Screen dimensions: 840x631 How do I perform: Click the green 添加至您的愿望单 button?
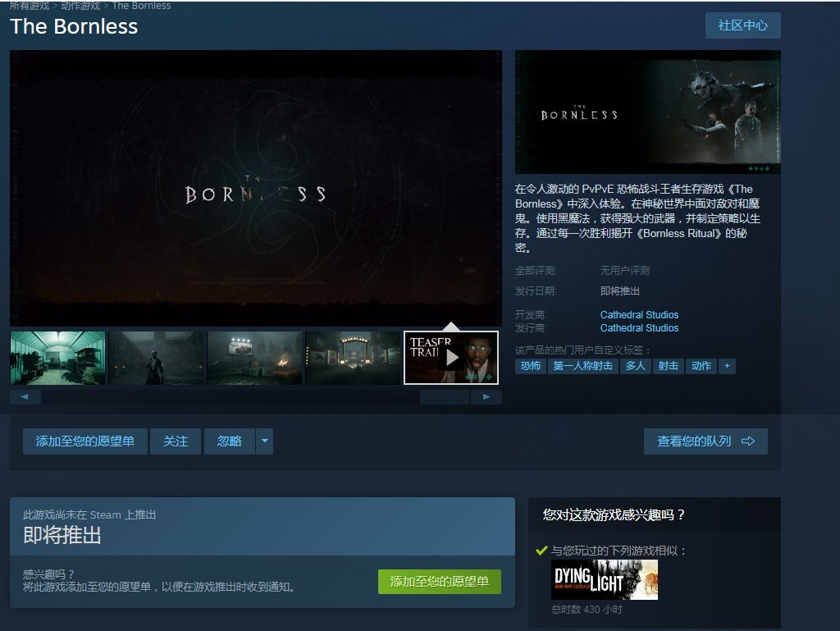coord(440,582)
